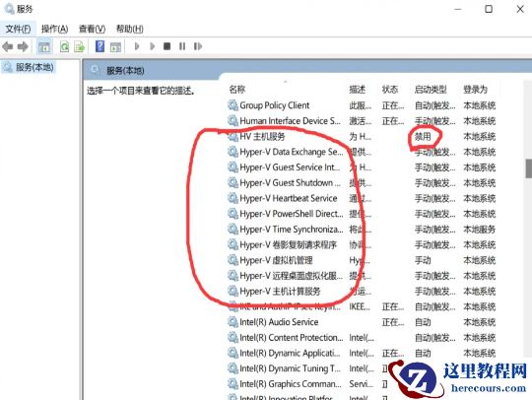This screenshot has height=400, width=532.
Task: Sort by the 状态 column header
Action: 390,90
